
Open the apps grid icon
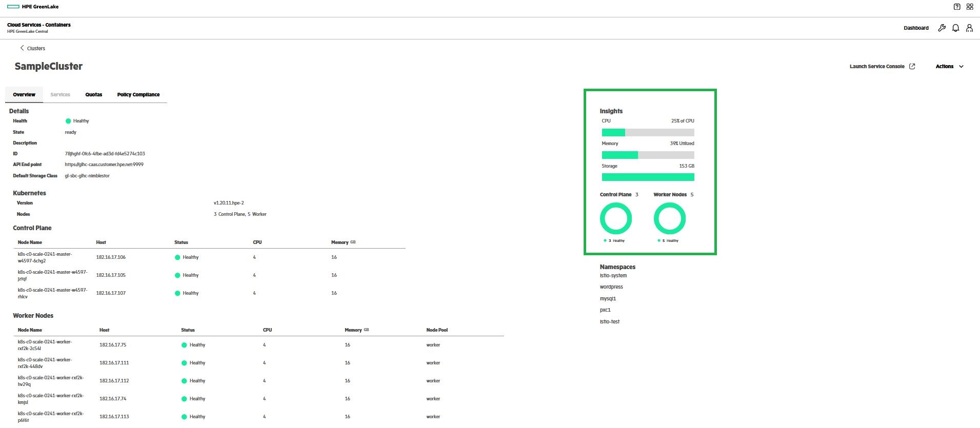tap(970, 7)
